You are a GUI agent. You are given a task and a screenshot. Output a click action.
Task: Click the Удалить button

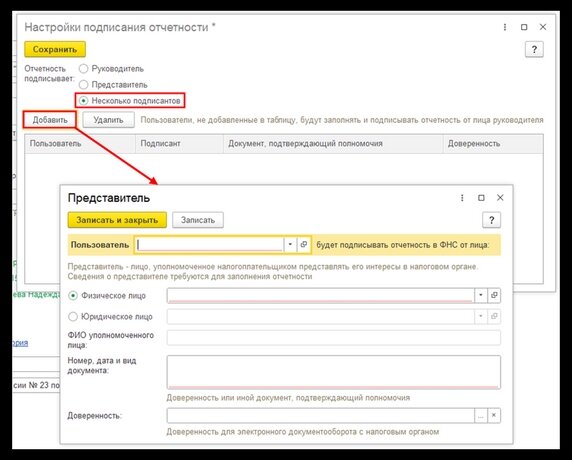[108, 120]
